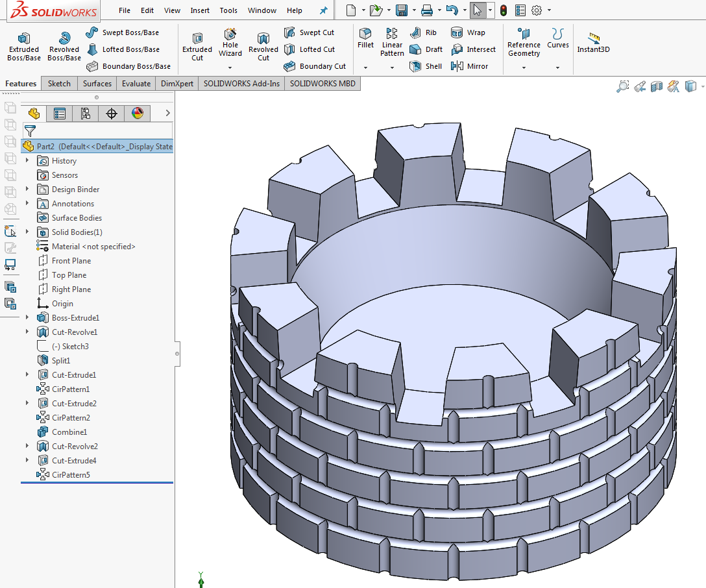Click Reference Geometry tool
This screenshot has height=588, width=706.
coord(524,42)
